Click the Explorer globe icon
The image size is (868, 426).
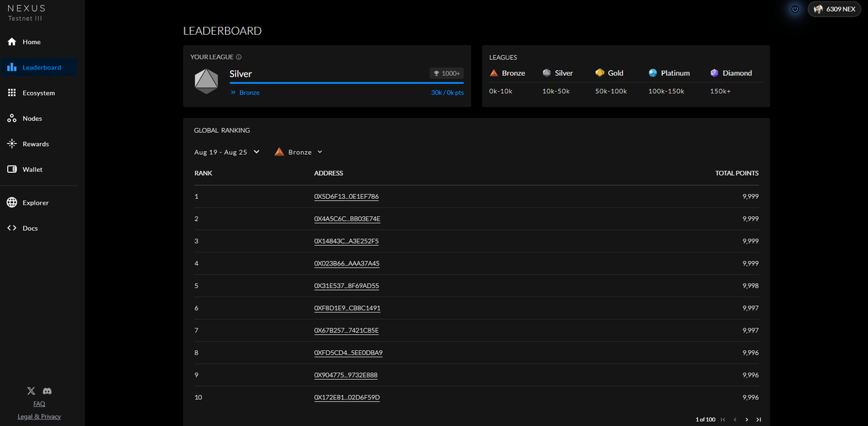click(12, 203)
